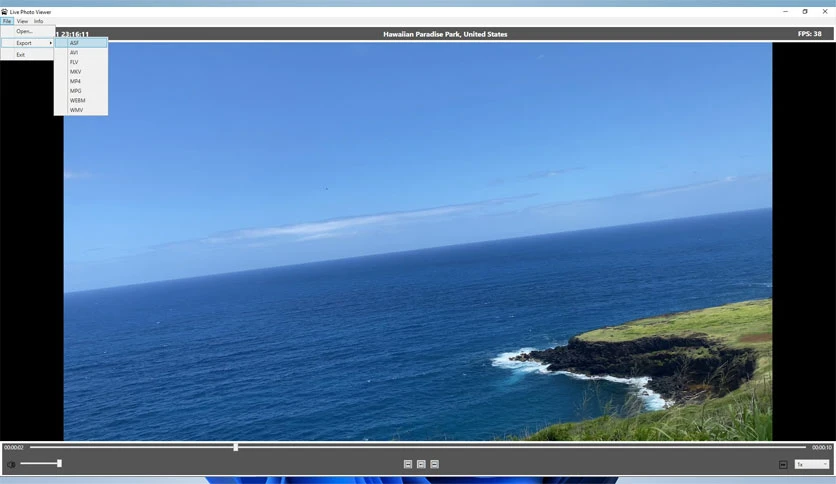836x484 pixels.
Task: Minimize the Live Photo Viewer window
Action: point(785,11)
